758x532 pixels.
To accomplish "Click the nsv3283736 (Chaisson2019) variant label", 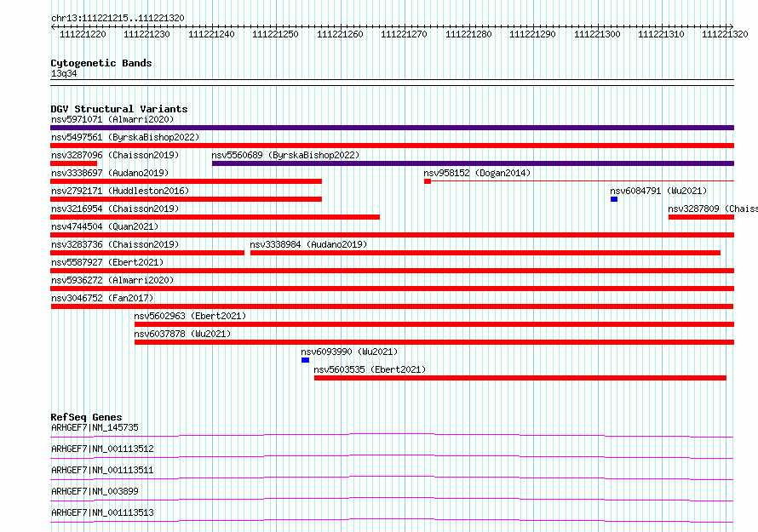I will coord(115,244).
